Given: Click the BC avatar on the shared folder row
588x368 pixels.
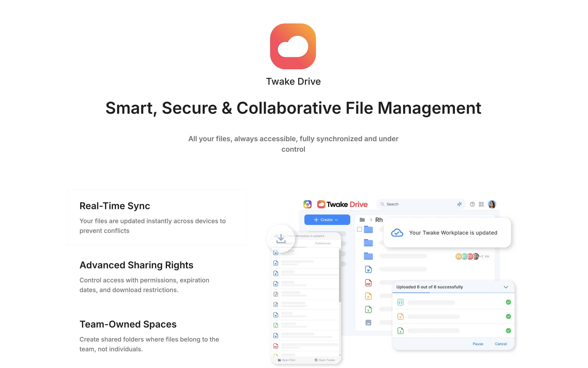Looking at the screenshot, I should coord(464,256).
